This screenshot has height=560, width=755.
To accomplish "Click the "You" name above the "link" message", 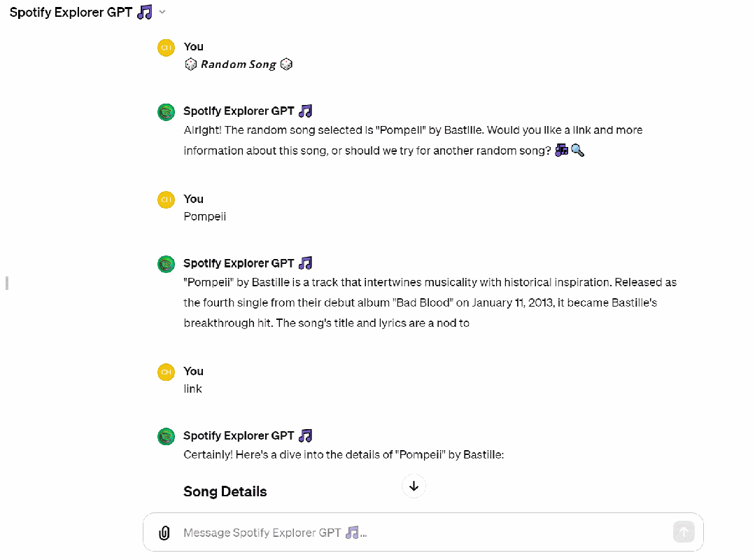I will [193, 371].
